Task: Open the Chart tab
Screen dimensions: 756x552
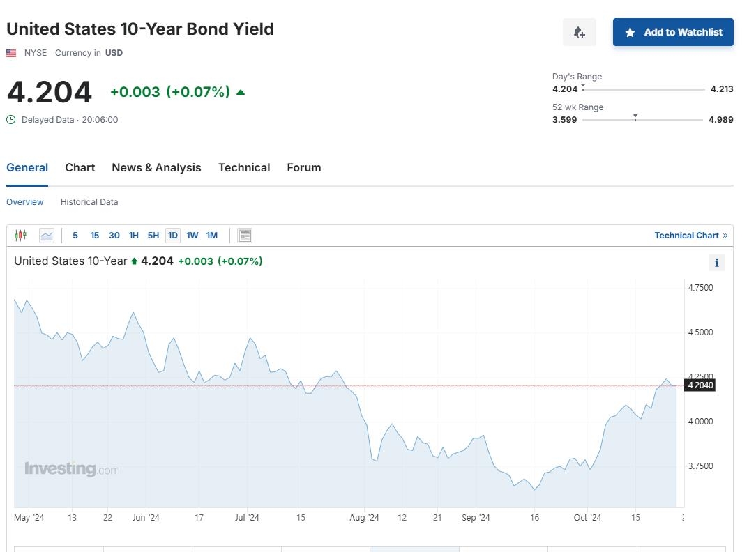Action: coord(80,168)
